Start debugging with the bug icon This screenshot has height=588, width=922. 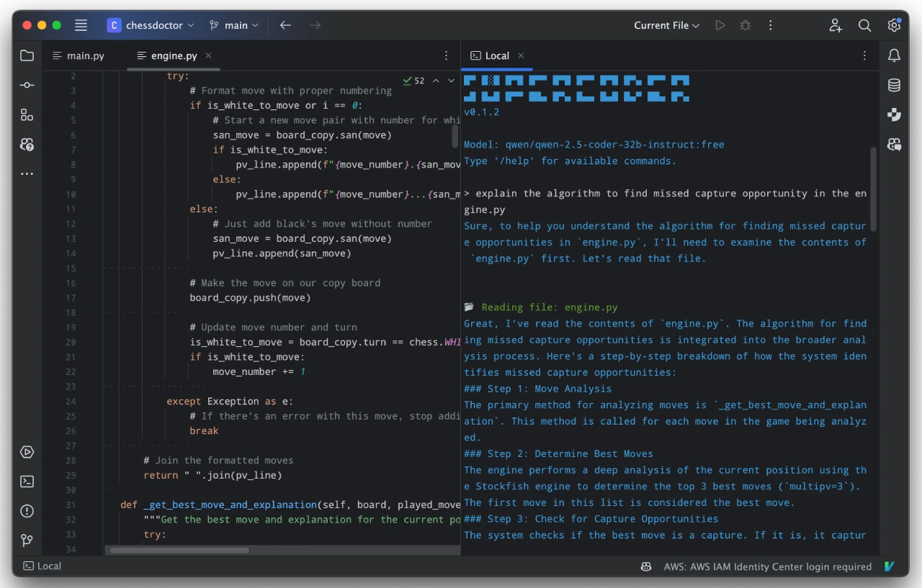746,25
